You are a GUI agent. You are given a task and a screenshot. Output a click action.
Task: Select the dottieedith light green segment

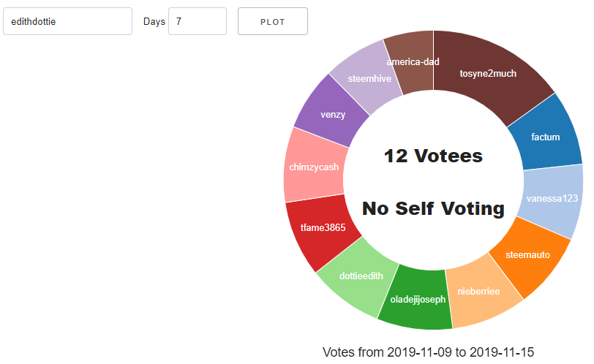[356, 278]
